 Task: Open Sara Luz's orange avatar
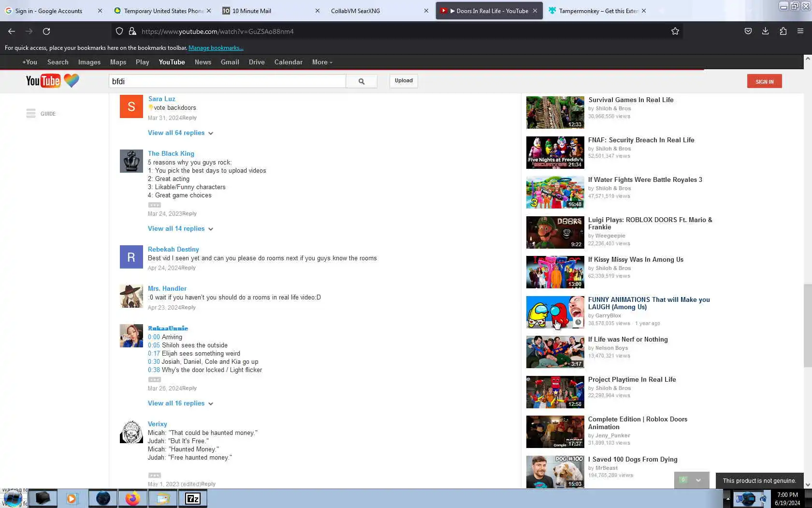pos(131,106)
